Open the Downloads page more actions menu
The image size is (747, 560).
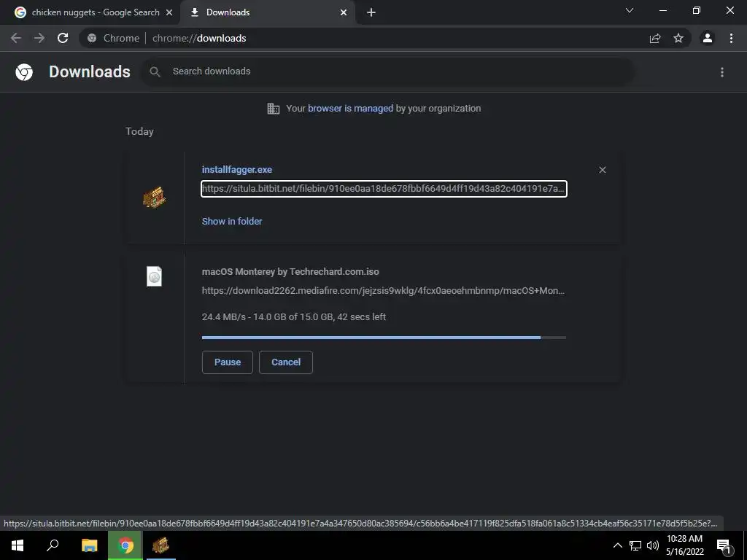[x=722, y=72]
